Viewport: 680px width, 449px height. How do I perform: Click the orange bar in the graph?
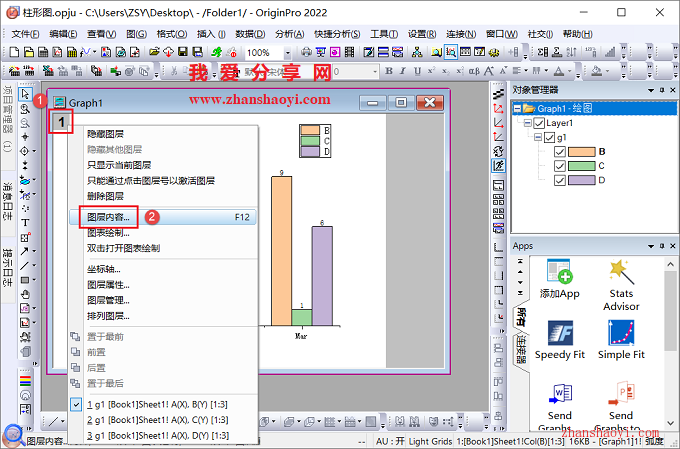point(281,251)
